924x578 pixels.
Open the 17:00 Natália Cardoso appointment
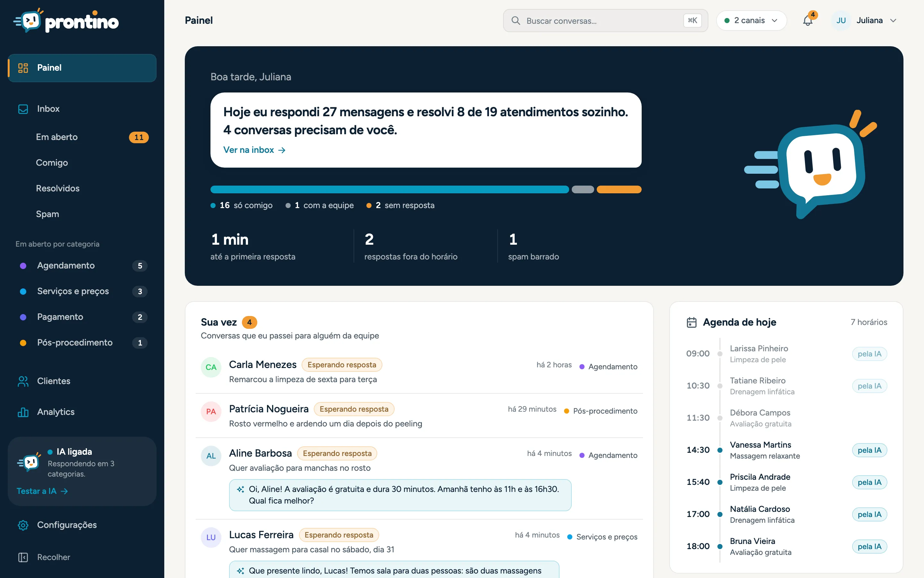[x=787, y=514]
